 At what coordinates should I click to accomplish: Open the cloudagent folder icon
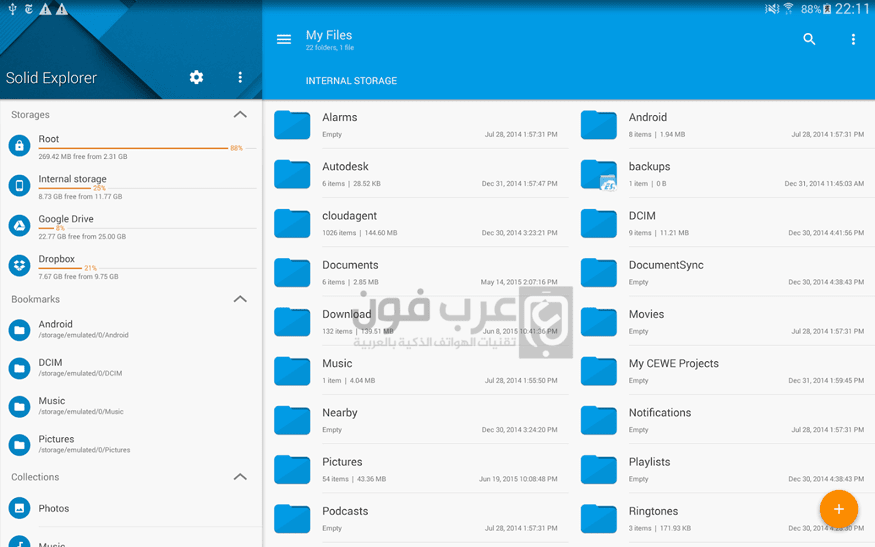click(292, 223)
